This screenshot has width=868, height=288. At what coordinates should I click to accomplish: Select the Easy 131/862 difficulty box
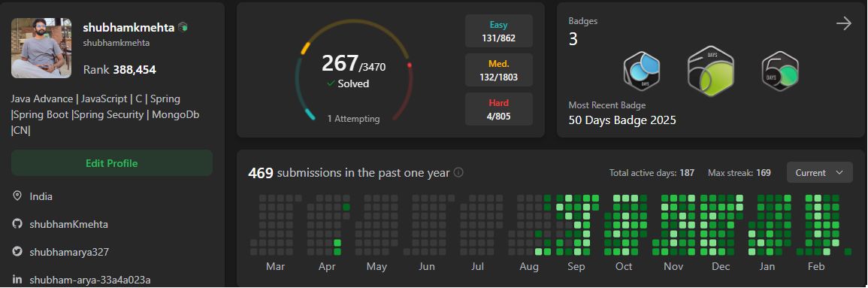pos(499,31)
